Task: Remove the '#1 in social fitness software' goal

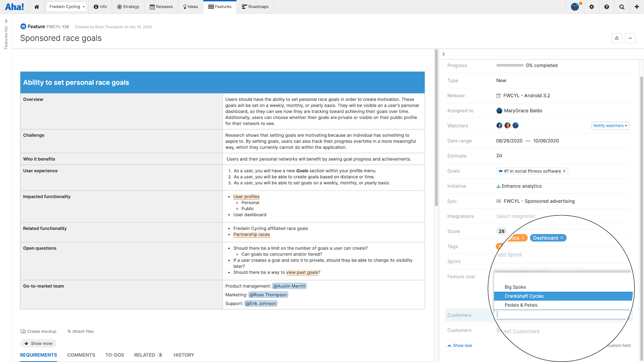Action: click(564, 171)
